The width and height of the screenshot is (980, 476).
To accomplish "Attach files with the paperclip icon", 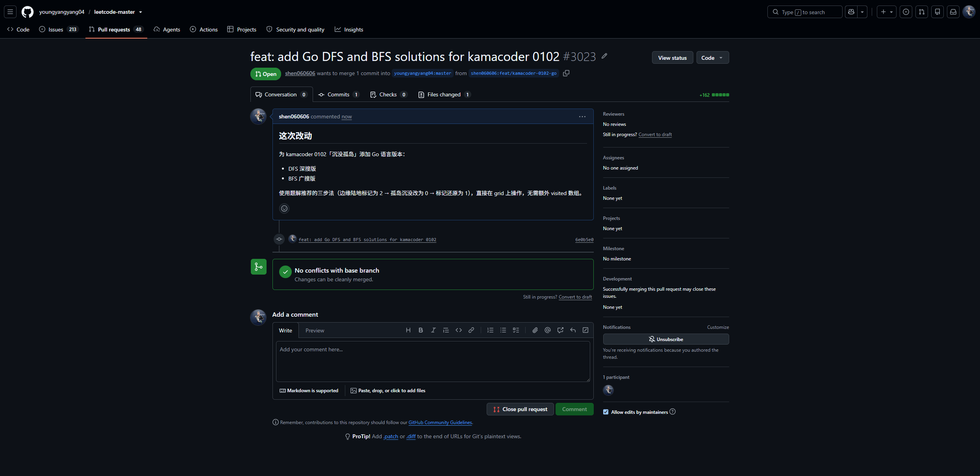I will click(x=535, y=330).
